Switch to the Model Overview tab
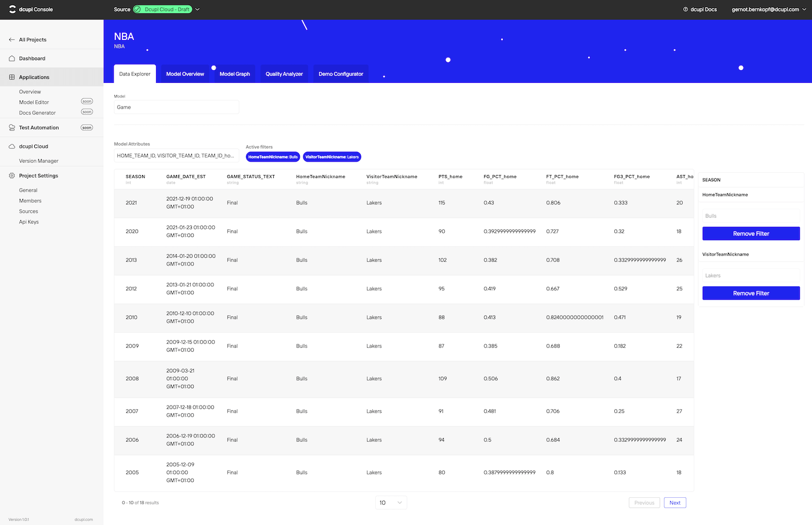 [x=185, y=74]
